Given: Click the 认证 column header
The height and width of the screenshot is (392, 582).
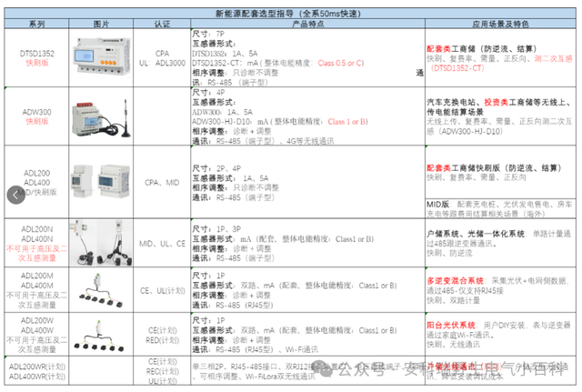Looking at the screenshot, I should (x=162, y=25).
